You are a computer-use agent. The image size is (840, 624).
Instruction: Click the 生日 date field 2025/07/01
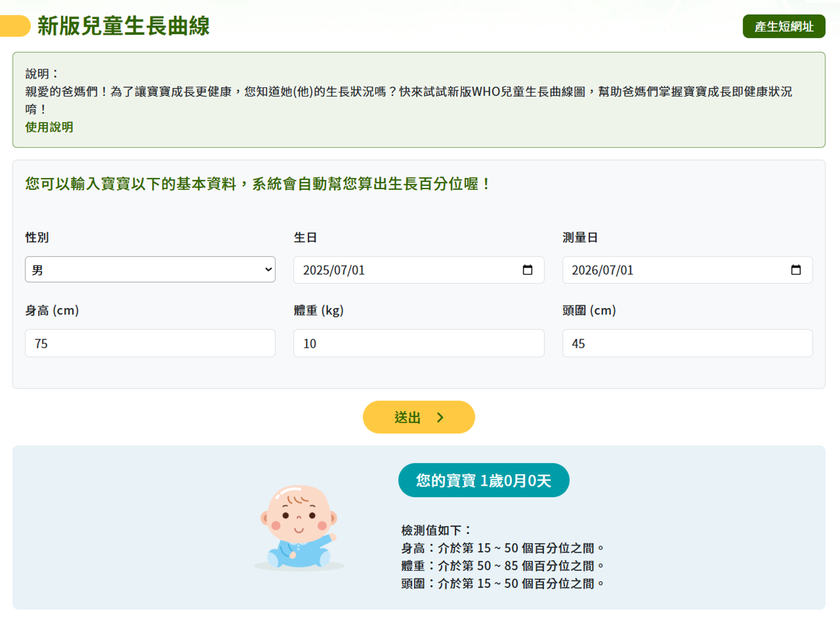click(419, 270)
